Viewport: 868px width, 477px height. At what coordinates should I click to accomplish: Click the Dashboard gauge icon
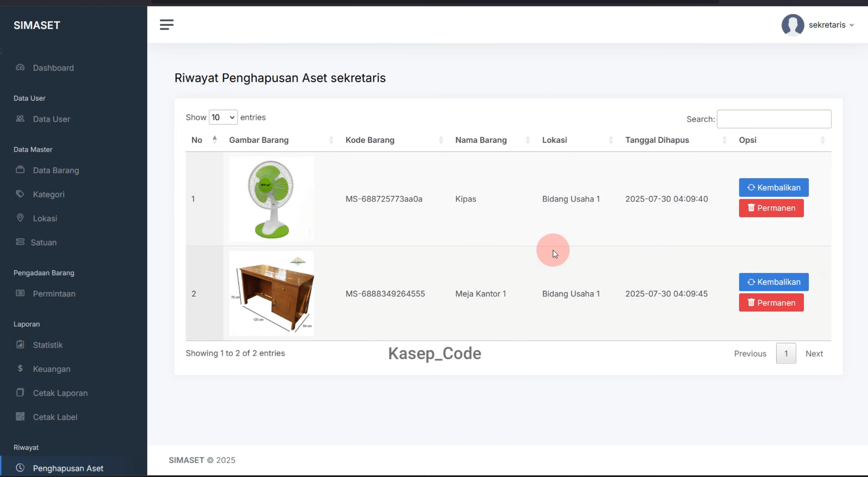click(x=20, y=67)
